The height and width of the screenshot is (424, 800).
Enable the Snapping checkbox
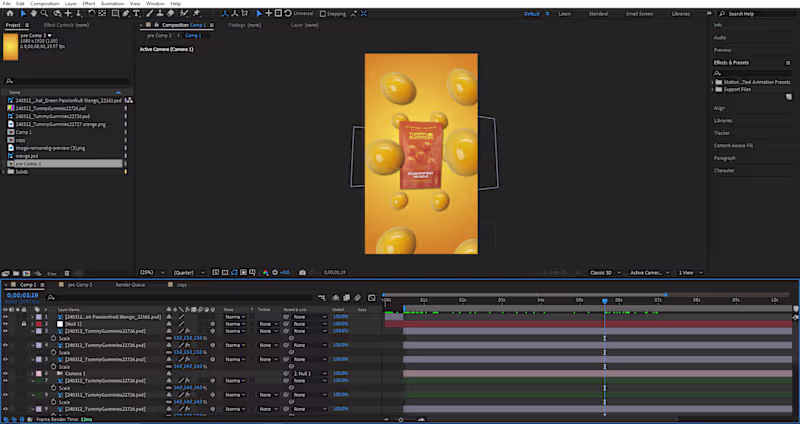coord(322,14)
